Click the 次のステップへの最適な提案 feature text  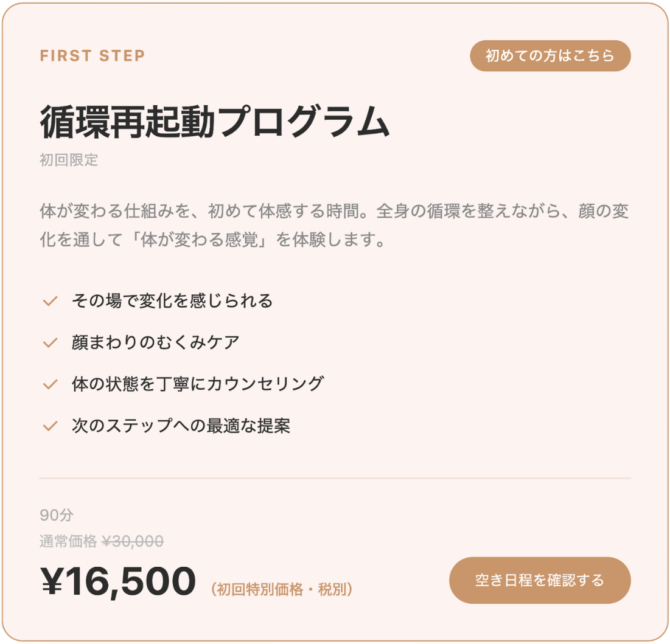181,426
